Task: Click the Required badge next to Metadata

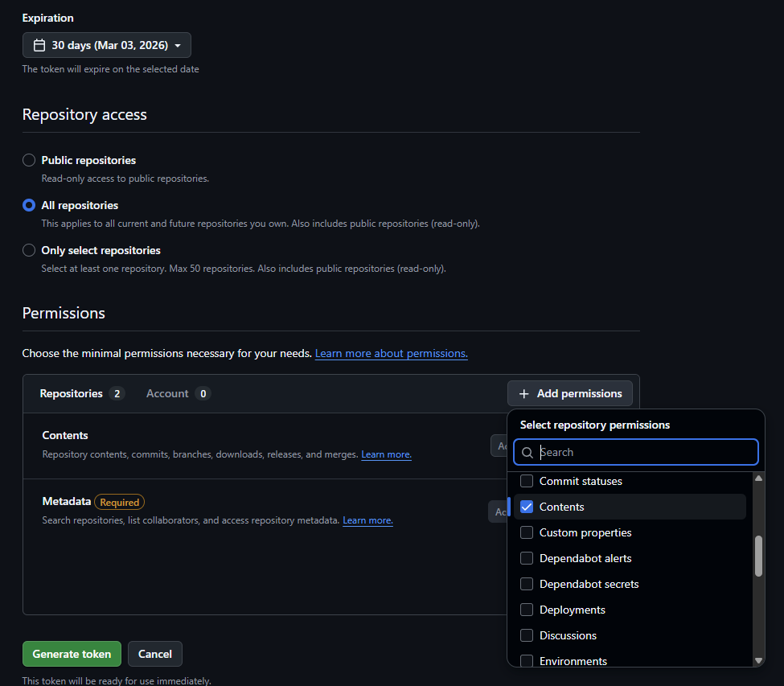Action: (x=120, y=502)
